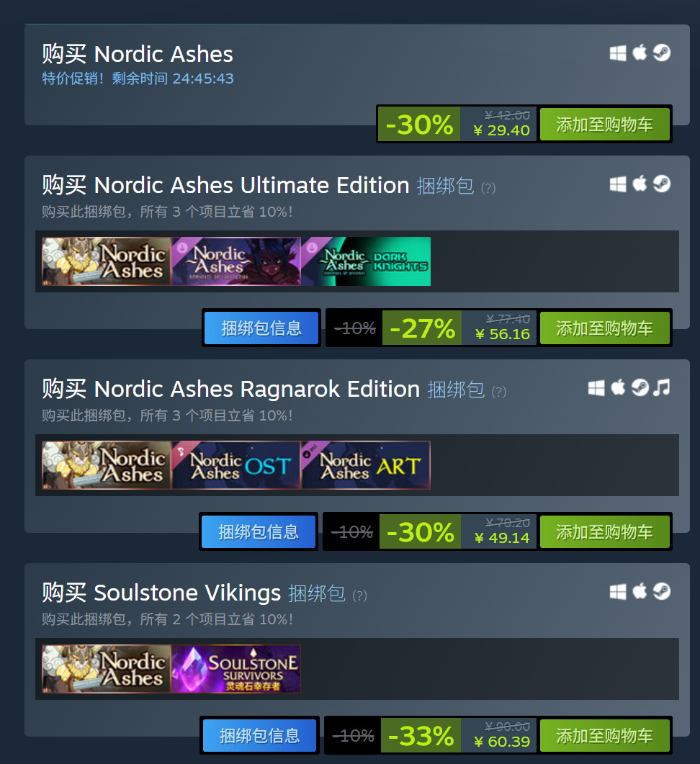This screenshot has width=700, height=764.
Task: Open the Nordic Ashes ART thumbnail
Action: pos(366,465)
